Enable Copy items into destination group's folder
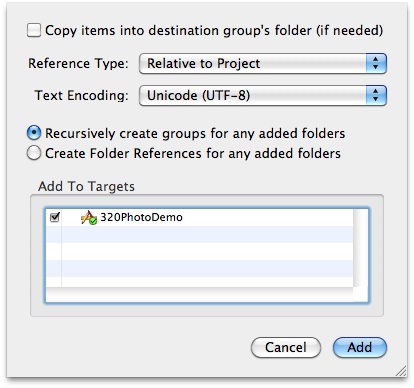Screen dimensions: 414x388 point(34,30)
